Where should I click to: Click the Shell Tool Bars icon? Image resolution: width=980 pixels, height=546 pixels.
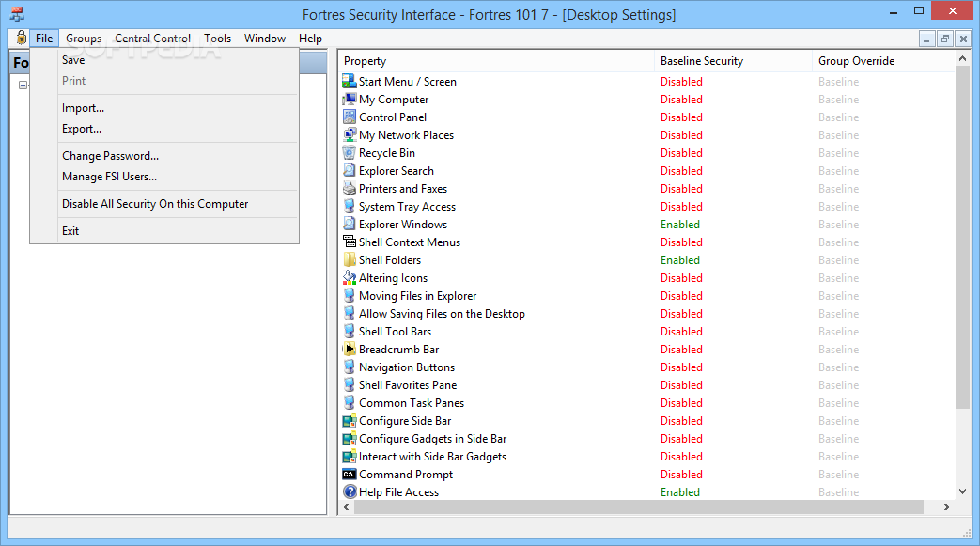[x=350, y=332]
